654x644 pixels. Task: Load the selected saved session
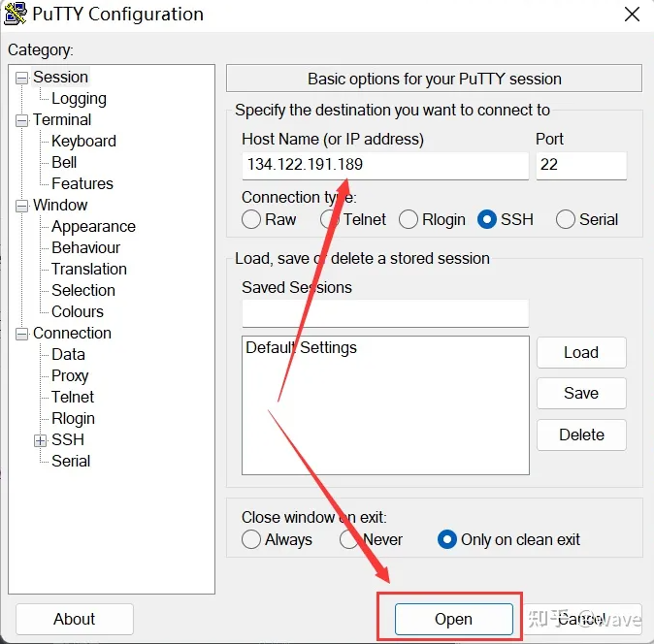click(x=581, y=353)
